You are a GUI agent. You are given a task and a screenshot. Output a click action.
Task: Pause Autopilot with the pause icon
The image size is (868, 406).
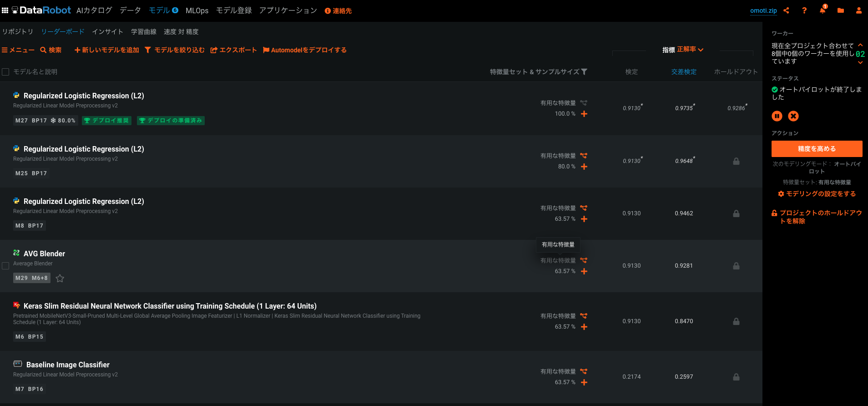coord(777,116)
